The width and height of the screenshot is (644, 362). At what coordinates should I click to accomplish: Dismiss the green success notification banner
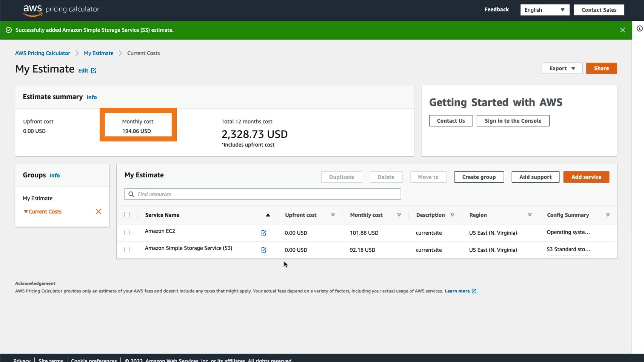point(623,30)
